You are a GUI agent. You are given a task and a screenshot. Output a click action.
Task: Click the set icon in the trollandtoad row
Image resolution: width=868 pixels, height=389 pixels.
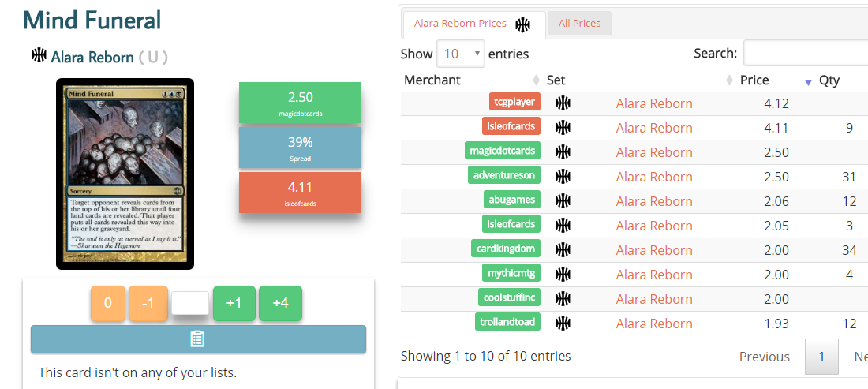pyautogui.click(x=563, y=324)
